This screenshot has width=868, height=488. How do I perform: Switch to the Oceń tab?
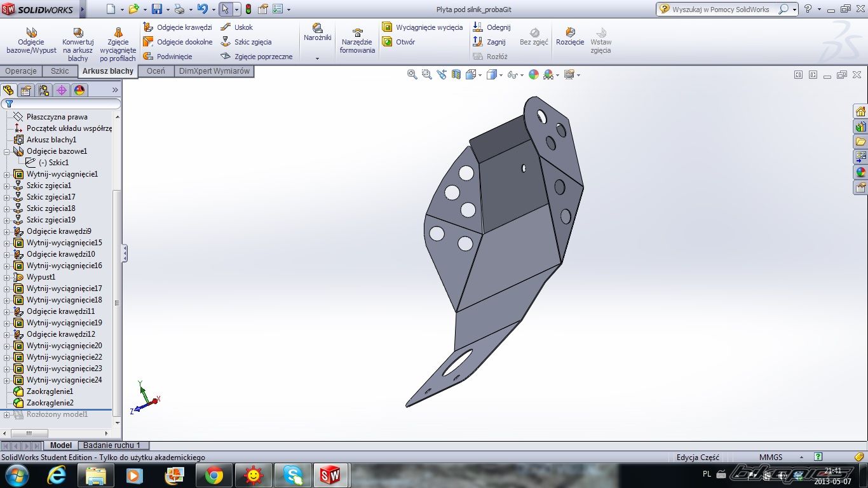click(x=156, y=71)
